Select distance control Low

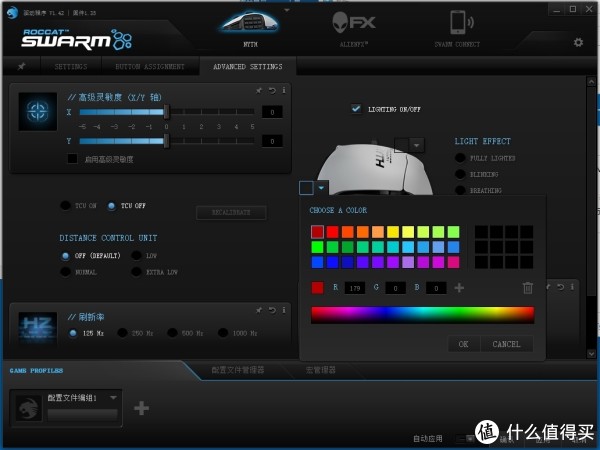coord(136,256)
